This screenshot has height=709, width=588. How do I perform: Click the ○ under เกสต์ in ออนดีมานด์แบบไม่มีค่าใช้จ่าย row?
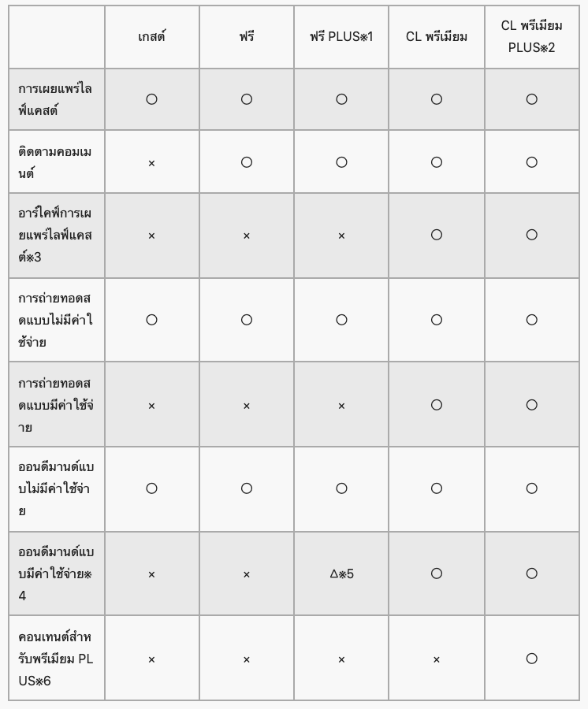coord(151,488)
